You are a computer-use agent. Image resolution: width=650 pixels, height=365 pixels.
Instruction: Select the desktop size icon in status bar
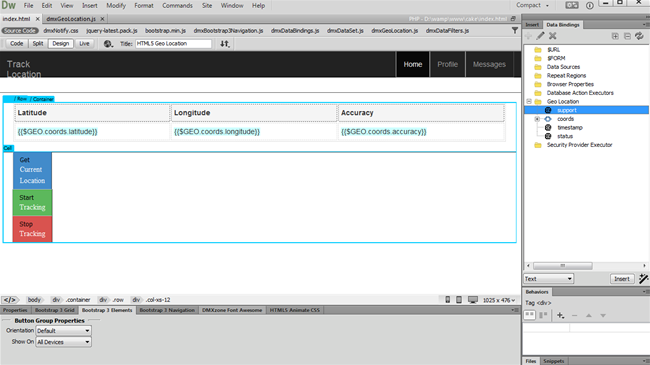coord(473,299)
